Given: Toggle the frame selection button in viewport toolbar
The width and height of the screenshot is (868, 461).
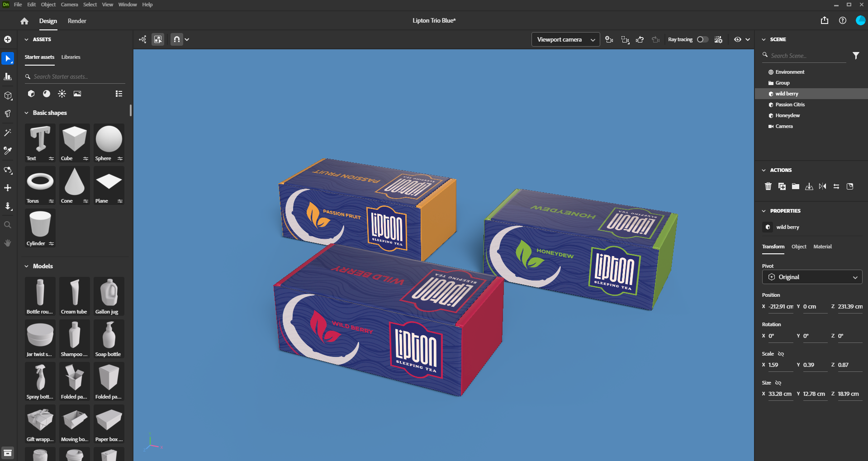Looking at the screenshot, I should tap(158, 39).
